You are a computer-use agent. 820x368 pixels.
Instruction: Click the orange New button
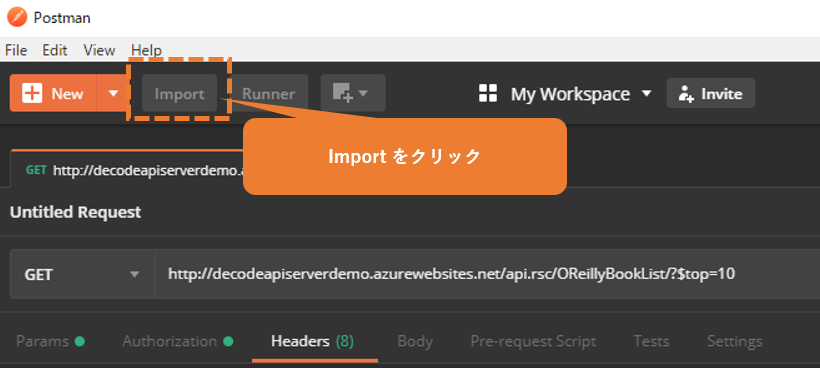coord(53,93)
